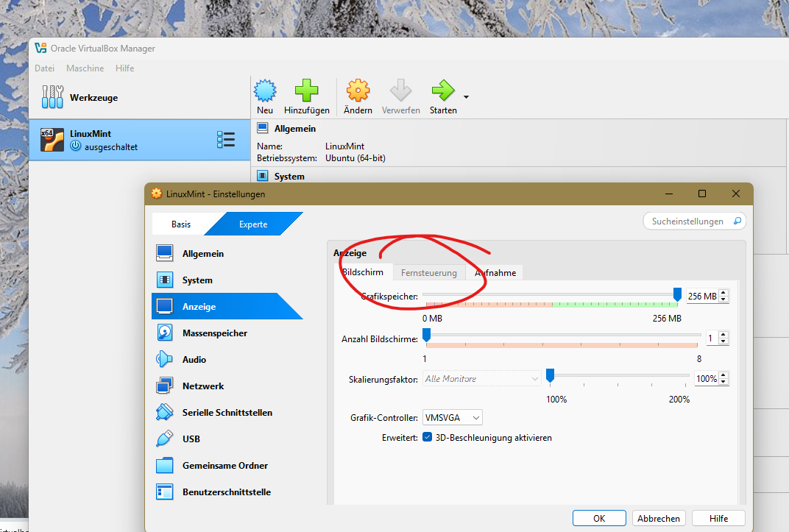Decrease Skalierungsfaktor with down stepper arrow
The height and width of the screenshot is (532, 789).
click(x=723, y=382)
